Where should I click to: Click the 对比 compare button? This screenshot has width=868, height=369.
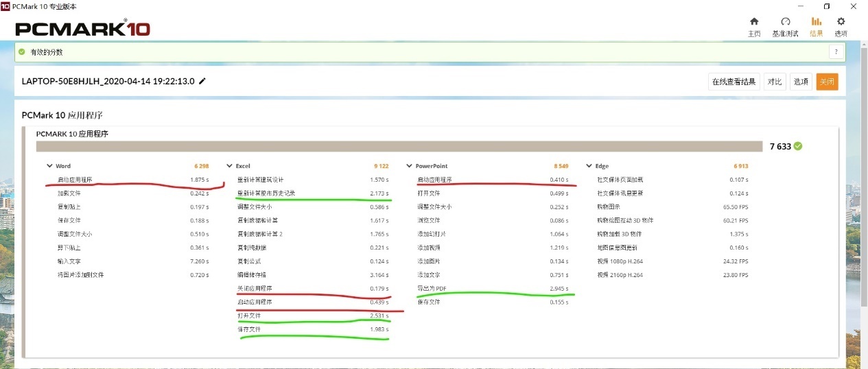point(774,82)
